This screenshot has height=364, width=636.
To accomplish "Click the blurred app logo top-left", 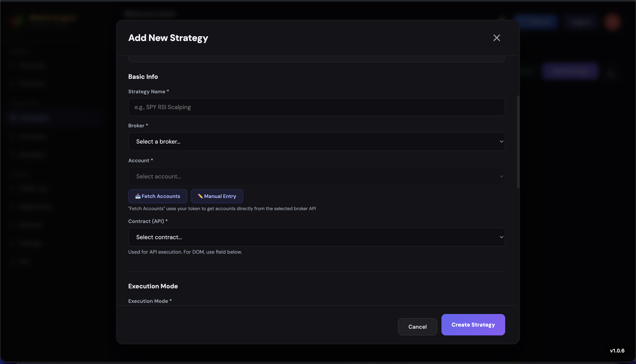I will click(17, 21).
